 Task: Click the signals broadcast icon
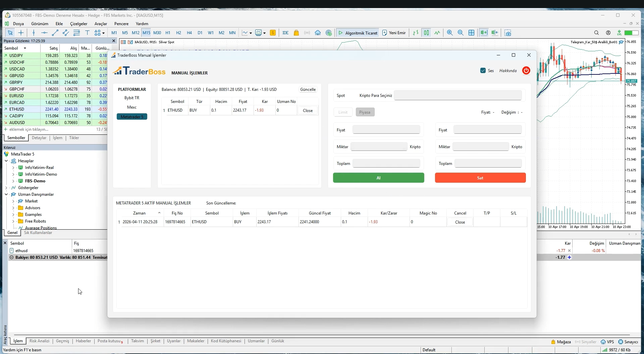(x=307, y=33)
